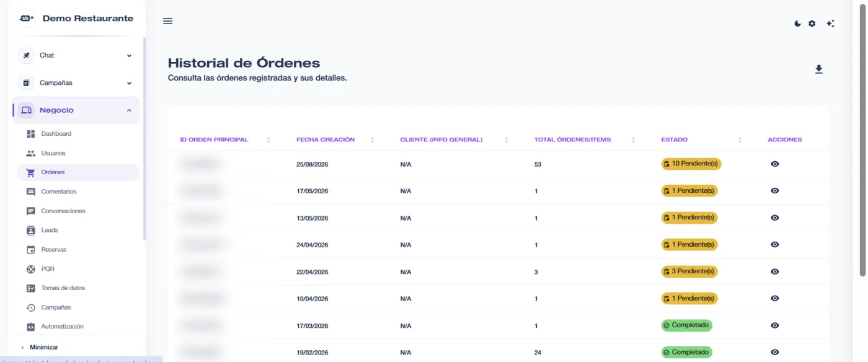The width and height of the screenshot is (868, 362).
Task: Collapse the Negocio menu chevron
Action: 129,110
